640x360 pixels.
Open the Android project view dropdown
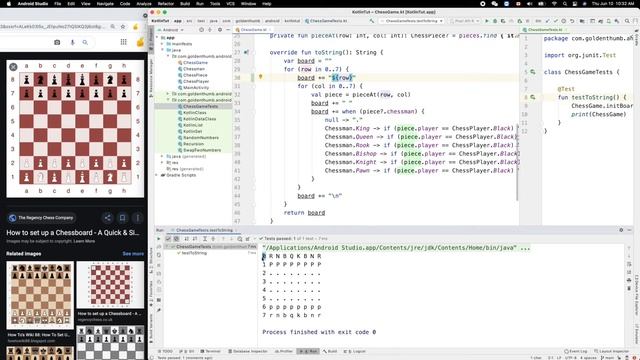click(171, 30)
